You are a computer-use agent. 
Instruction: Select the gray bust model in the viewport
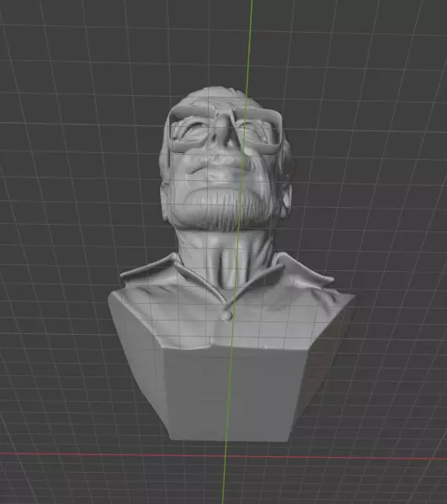pyautogui.click(x=231, y=264)
